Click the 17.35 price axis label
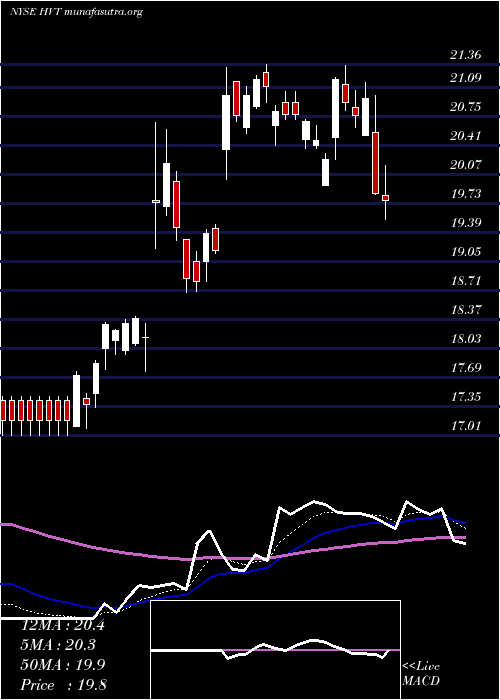Viewport: 500px width, 700px height. tap(466, 397)
